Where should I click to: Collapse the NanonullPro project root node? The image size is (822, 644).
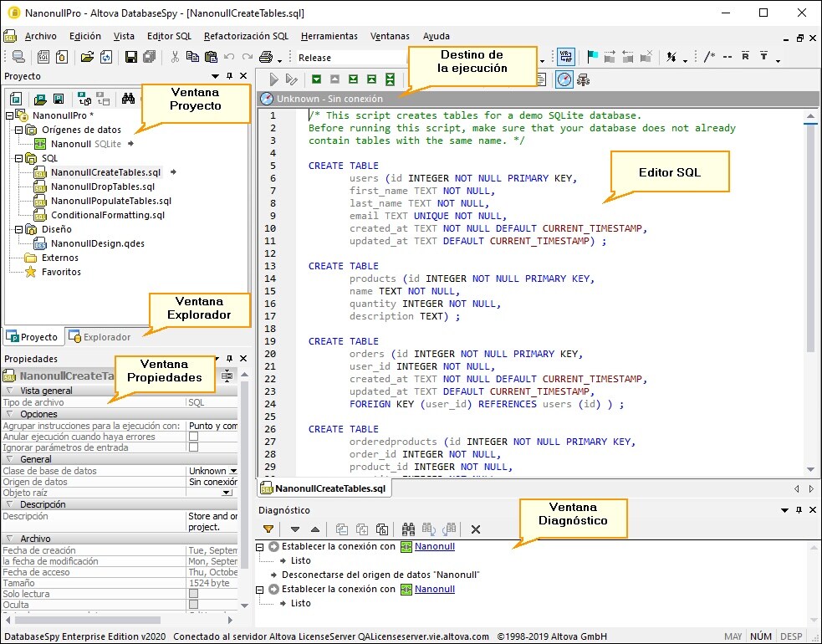(9, 115)
